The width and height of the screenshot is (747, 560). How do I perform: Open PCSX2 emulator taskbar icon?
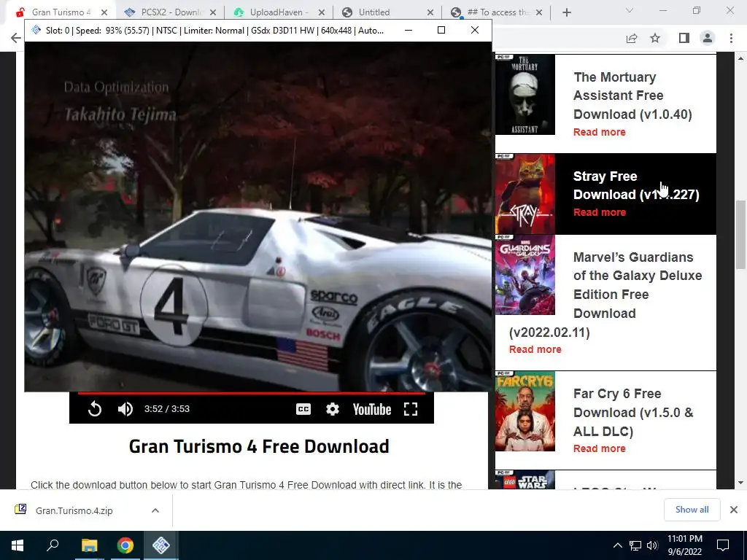(x=161, y=545)
